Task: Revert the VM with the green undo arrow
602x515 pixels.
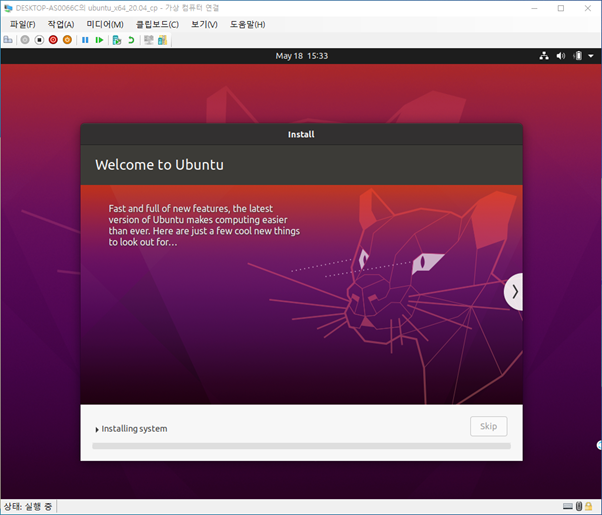Action: [x=131, y=40]
